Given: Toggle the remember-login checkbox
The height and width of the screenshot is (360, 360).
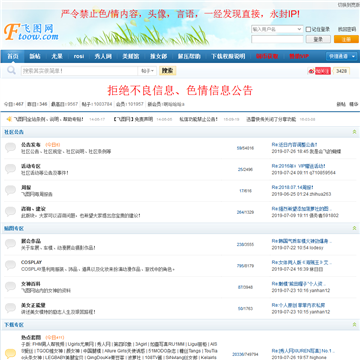Looking at the screenshot, I should (x=308, y=29).
